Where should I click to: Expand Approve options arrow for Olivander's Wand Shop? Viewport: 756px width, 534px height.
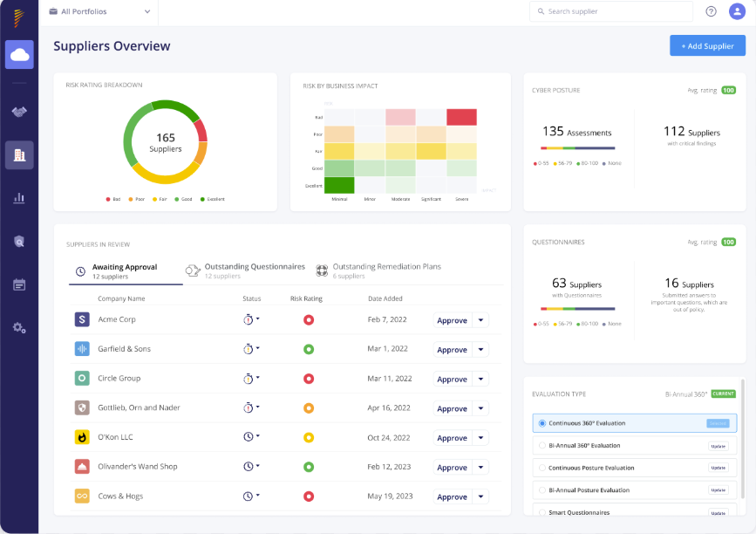coord(480,468)
